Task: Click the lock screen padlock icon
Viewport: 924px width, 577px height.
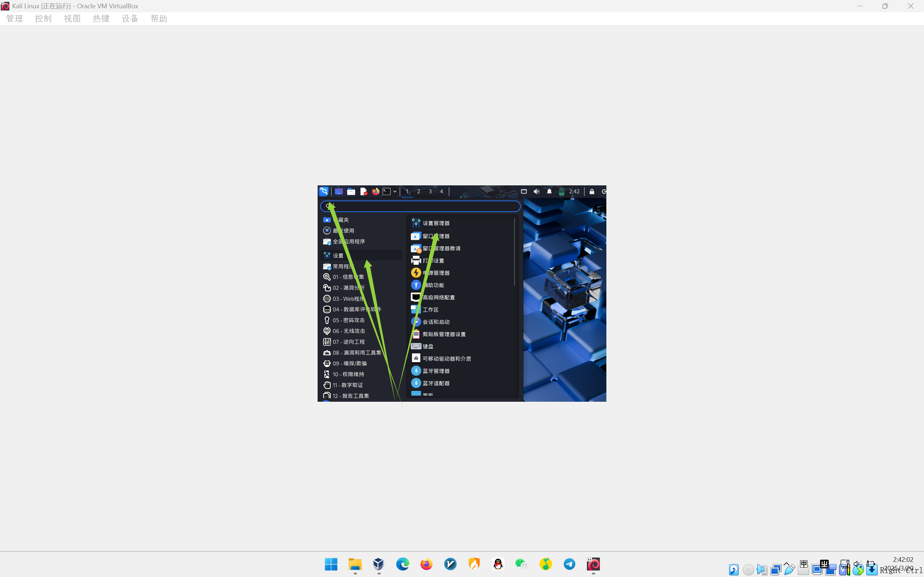Action: [x=592, y=191]
